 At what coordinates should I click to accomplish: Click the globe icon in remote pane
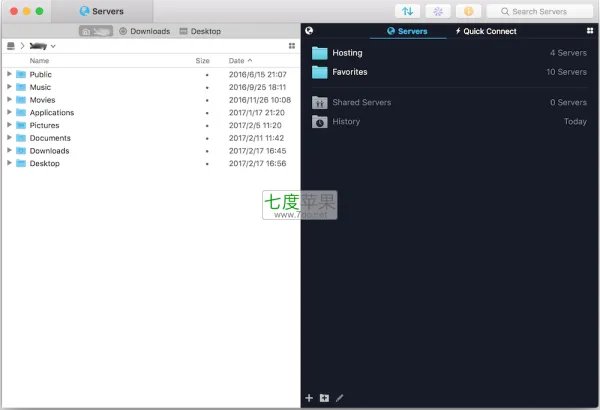(x=309, y=31)
